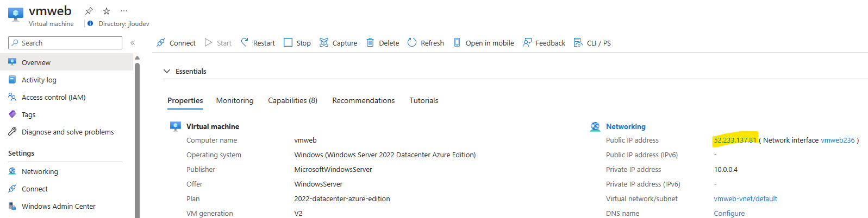Viewport: 868px width, 218px height.
Task: Restart the virtual machine
Action: coord(258,43)
